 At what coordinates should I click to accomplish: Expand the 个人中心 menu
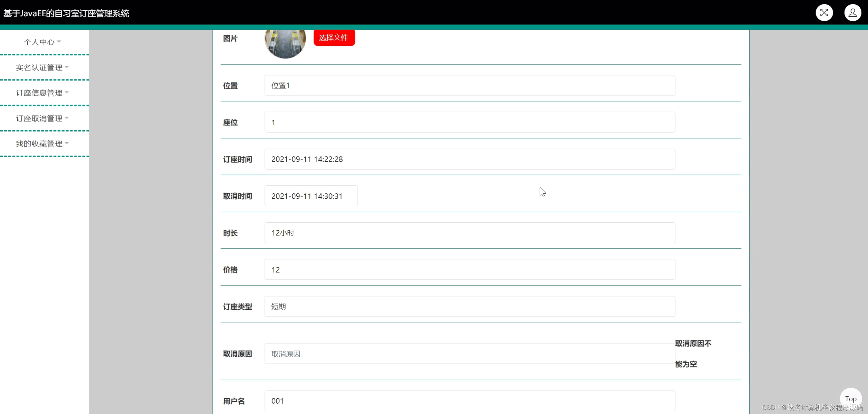point(42,42)
